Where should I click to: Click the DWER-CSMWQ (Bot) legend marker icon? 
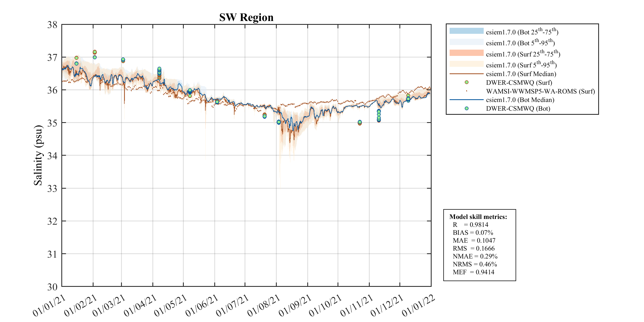[x=467, y=109]
